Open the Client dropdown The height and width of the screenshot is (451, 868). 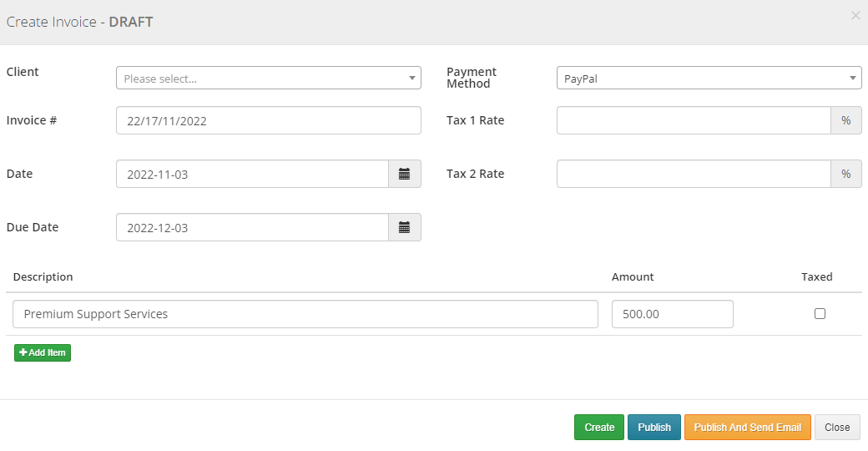click(269, 79)
